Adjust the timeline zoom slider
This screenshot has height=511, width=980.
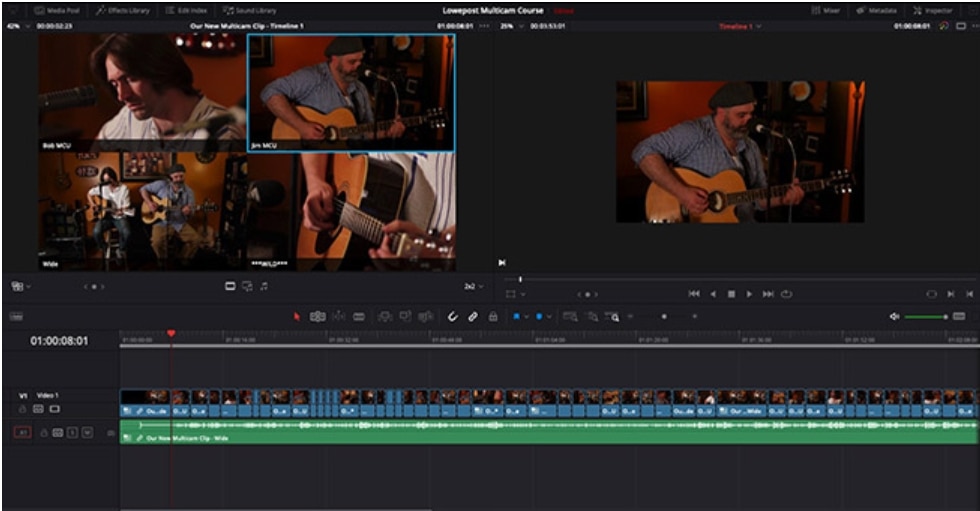(664, 317)
